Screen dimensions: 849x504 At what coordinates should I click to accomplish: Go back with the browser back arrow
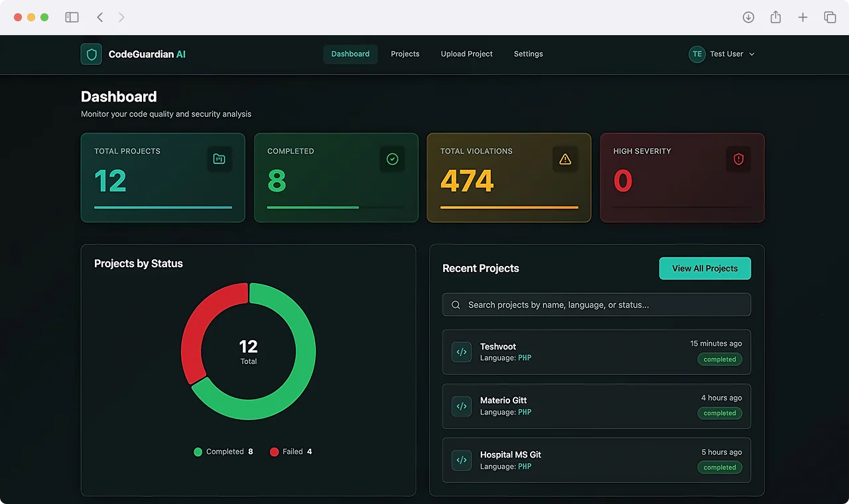click(x=100, y=17)
